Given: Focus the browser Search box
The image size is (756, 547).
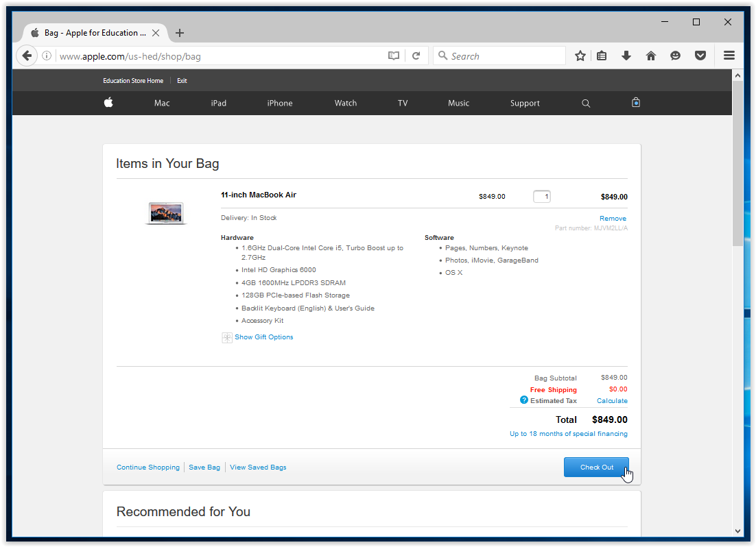Looking at the screenshot, I should pyautogui.click(x=499, y=56).
